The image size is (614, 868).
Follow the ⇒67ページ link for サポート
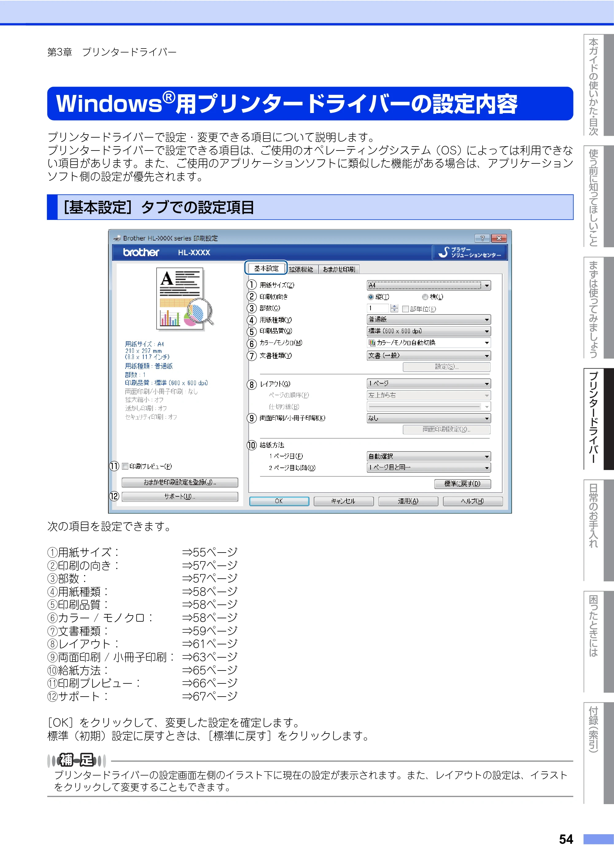tap(209, 696)
